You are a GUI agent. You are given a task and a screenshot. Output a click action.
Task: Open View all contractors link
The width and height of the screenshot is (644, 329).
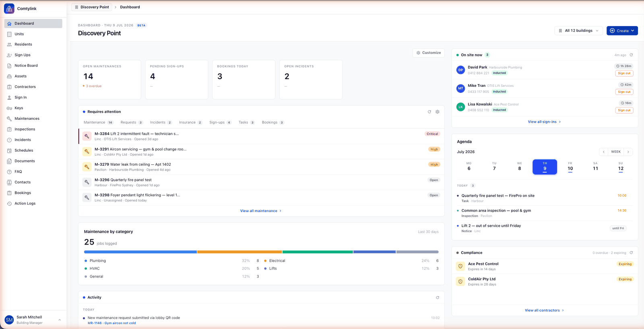[x=545, y=310]
